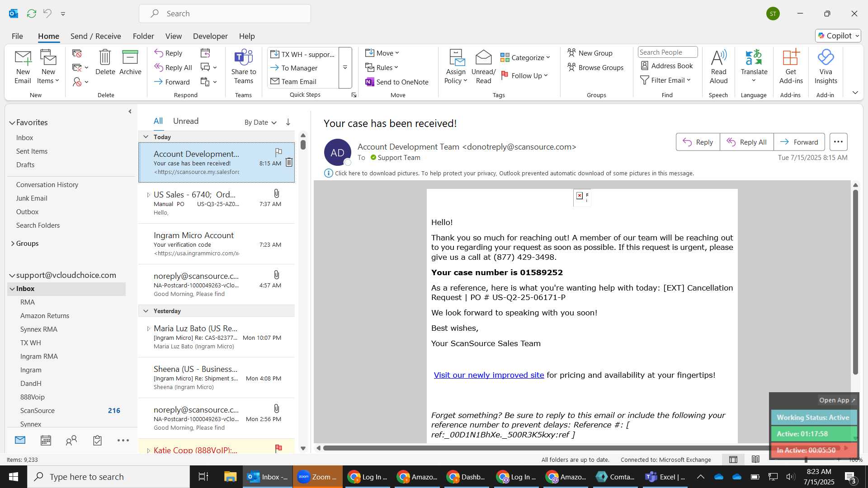Open the By Date sort dropdown
This screenshot has width=868, height=488.
260,122
